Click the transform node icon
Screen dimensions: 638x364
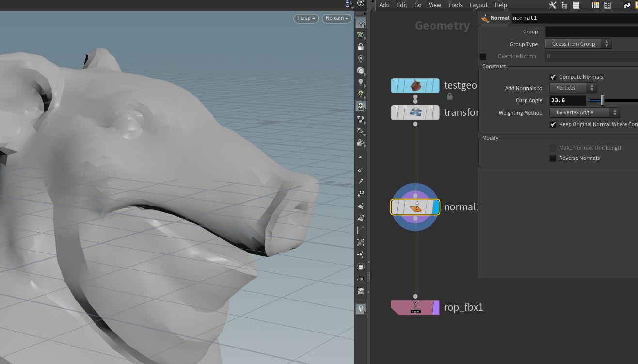pos(415,112)
